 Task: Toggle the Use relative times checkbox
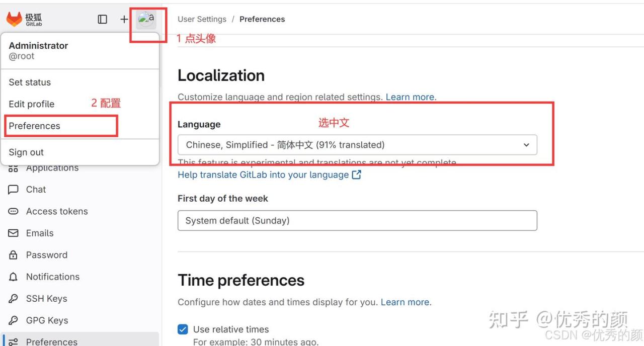point(183,329)
